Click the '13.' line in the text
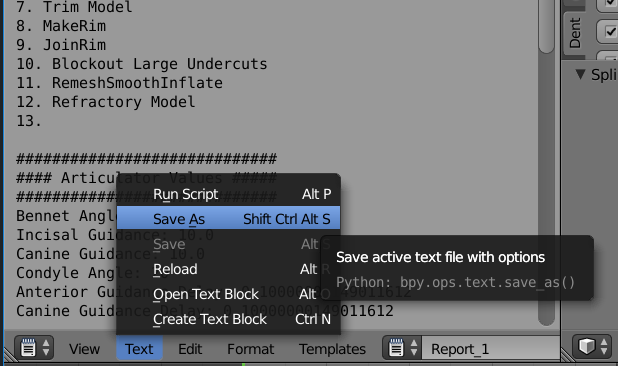 click(x=29, y=121)
